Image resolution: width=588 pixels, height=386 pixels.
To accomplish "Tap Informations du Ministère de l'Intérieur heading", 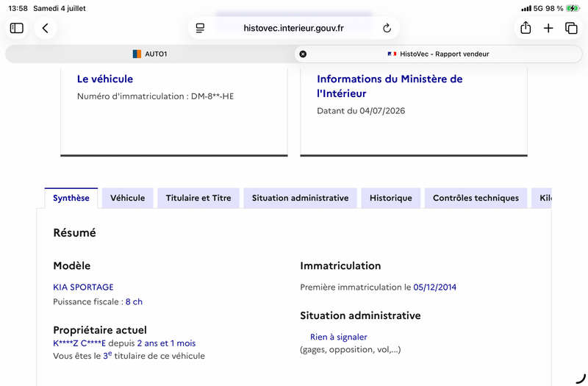I will [390, 86].
